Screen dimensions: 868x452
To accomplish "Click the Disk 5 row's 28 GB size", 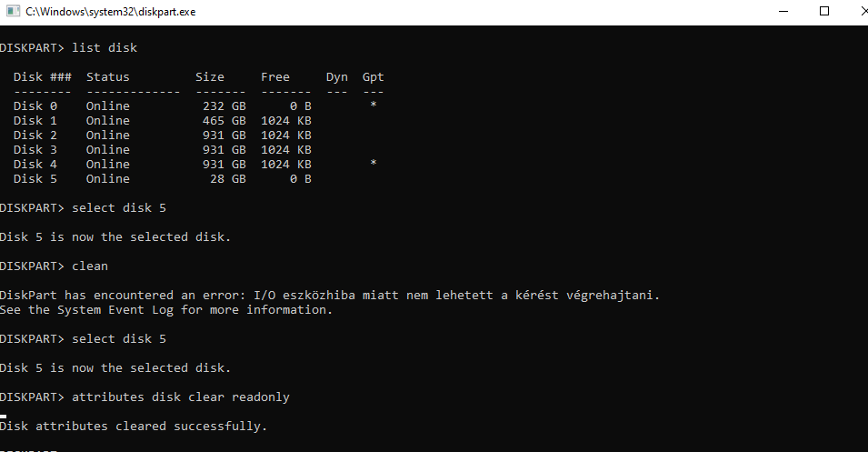I will 224,178.
